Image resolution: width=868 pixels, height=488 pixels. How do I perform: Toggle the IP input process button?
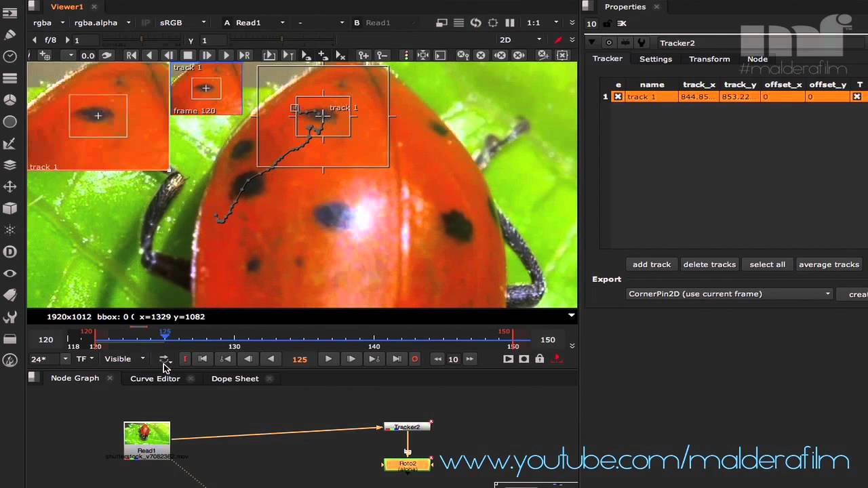coord(146,22)
